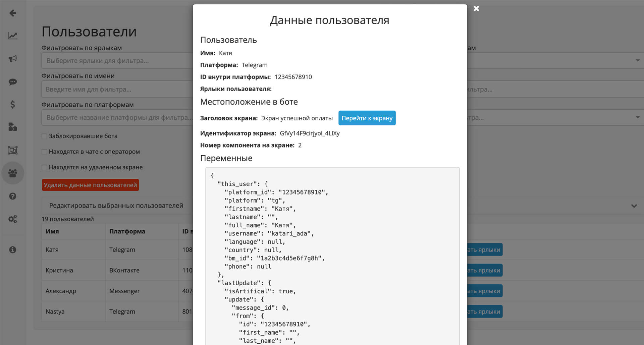This screenshot has width=644, height=345.
Task: Open the statistics chart icon in sidebar
Action: coord(13,36)
